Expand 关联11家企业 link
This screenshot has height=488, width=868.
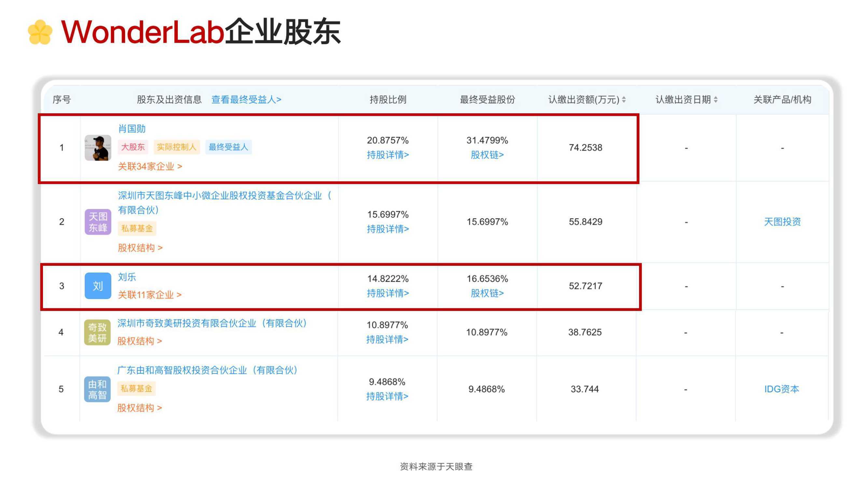tap(150, 295)
